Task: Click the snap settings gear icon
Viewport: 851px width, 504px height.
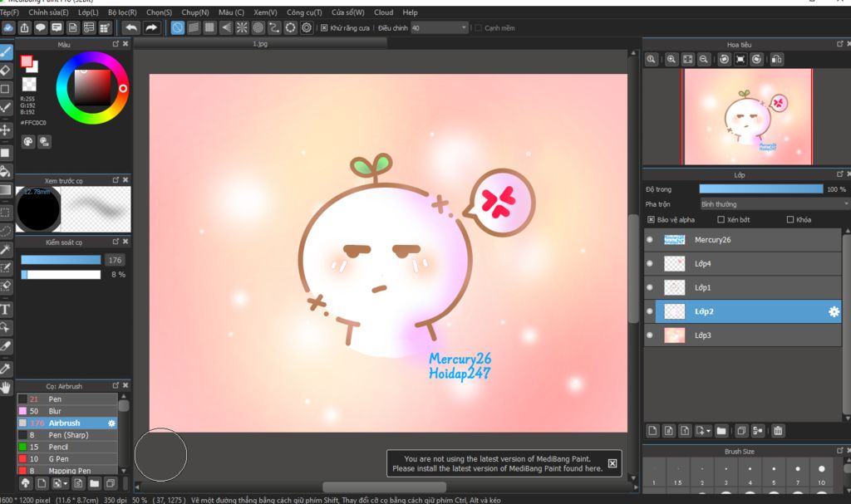Action: 307,27
